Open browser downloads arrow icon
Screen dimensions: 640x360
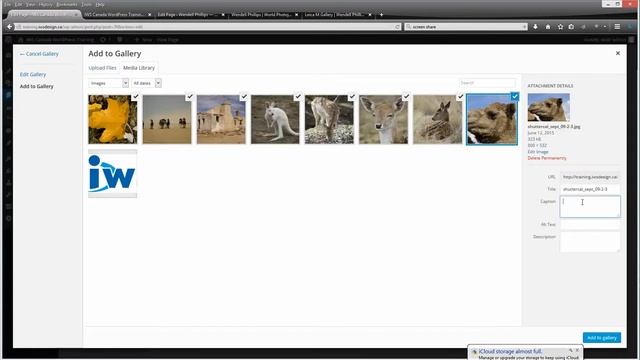click(536, 27)
